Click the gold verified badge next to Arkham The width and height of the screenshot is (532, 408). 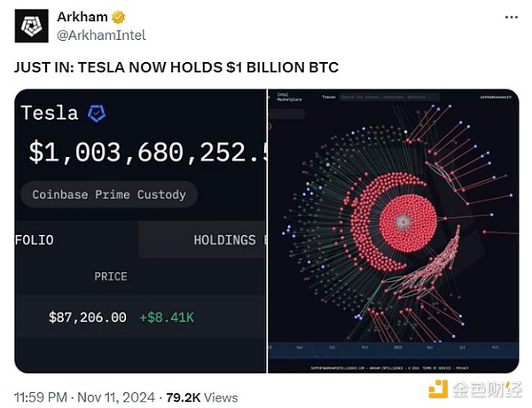[118, 17]
